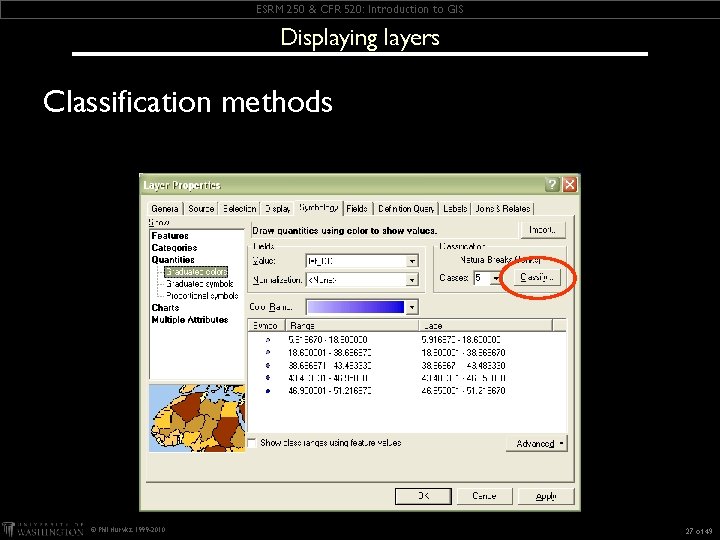Open the Classes count dropdown
The image size is (720, 540).
[495, 278]
